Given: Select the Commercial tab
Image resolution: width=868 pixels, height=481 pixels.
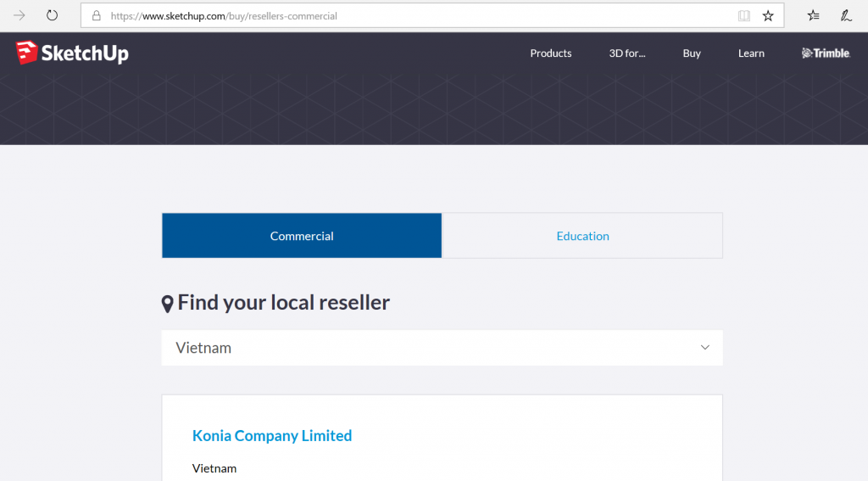Looking at the screenshot, I should click(302, 236).
